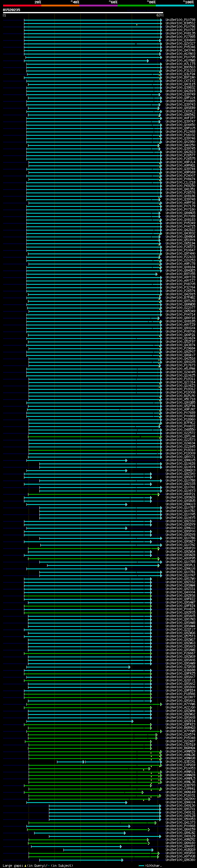Click the =100char. scale legend
The width and height of the screenshot is (197, 868).
tap(150, 866)
